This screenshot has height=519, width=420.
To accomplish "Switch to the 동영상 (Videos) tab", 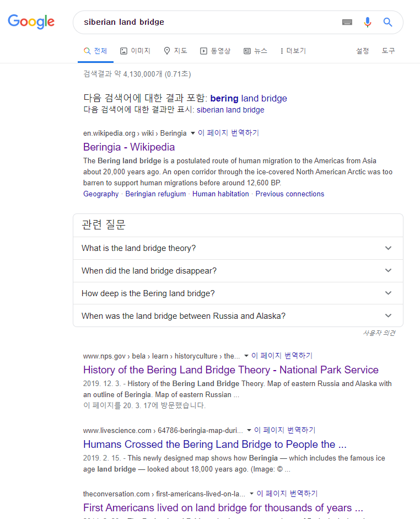I will (216, 51).
